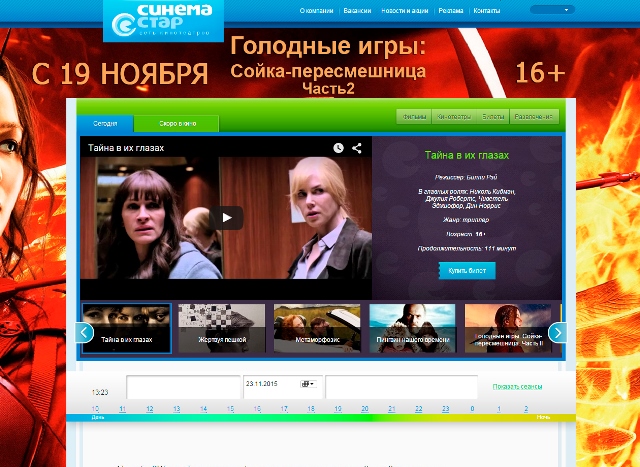Select the Метаморфозис thumbnail
Viewport: 640px width, 467px height.
coord(317,328)
